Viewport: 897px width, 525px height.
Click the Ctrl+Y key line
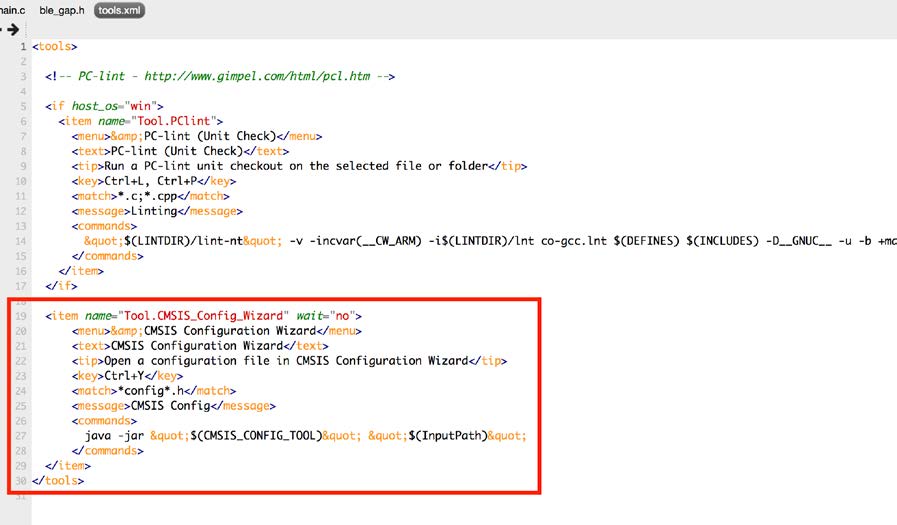[127, 376]
